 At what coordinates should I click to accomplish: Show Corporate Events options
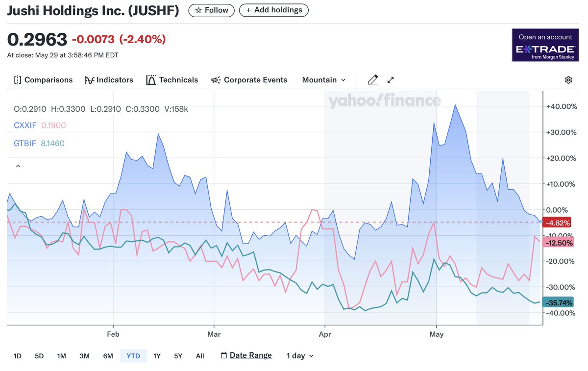coord(249,80)
